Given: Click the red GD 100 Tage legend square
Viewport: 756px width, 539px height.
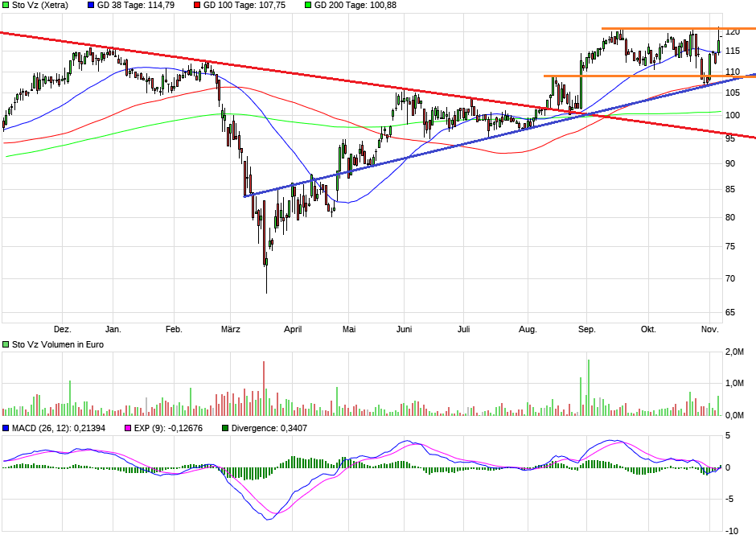Looking at the screenshot, I should pyautogui.click(x=197, y=5).
